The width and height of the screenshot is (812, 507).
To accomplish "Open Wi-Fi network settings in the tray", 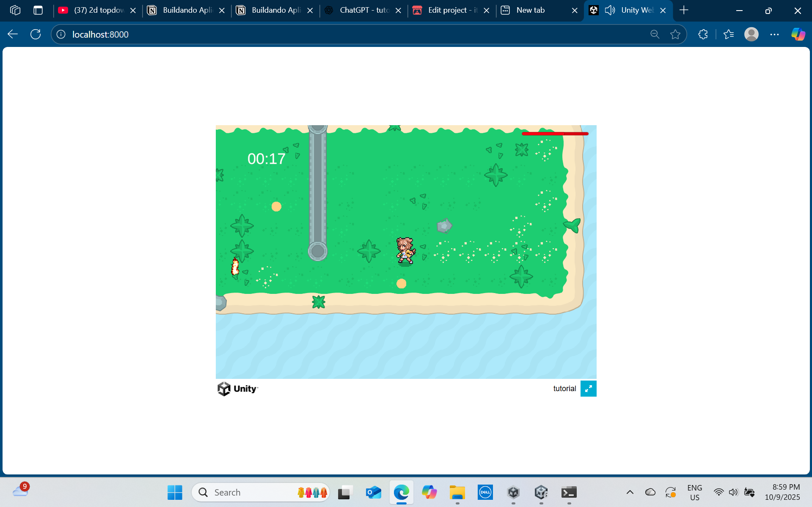I will coord(718,492).
